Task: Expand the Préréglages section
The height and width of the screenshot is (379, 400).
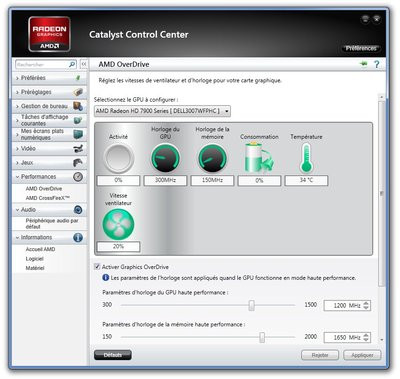Action: [x=49, y=92]
